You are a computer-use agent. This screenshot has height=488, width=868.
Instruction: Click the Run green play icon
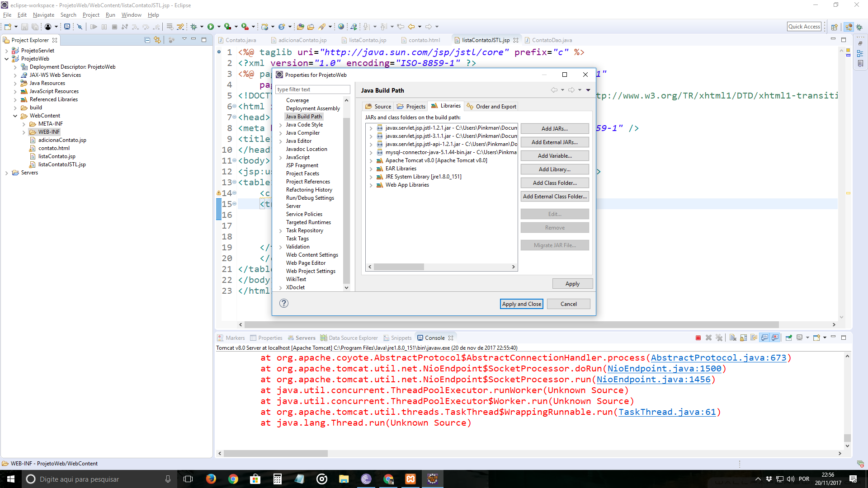211,27
